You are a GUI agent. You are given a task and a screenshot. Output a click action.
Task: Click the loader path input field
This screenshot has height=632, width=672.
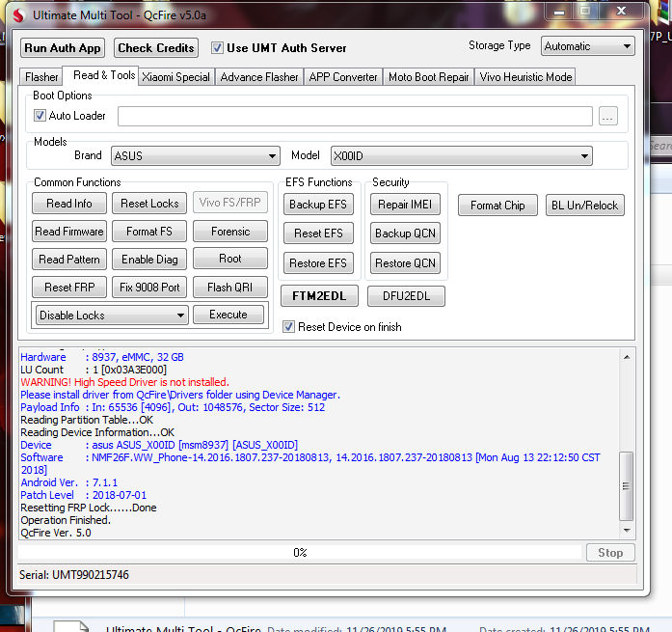point(355,116)
